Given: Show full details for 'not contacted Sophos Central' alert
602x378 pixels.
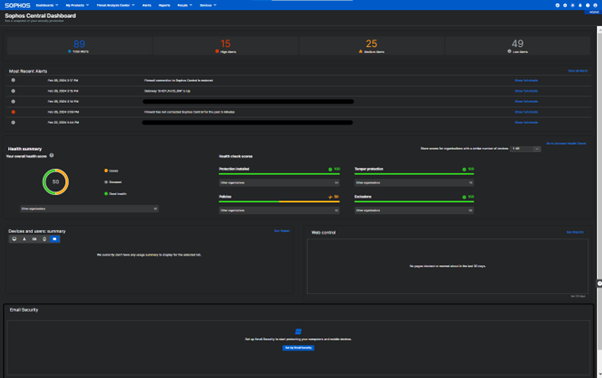Looking at the screenshot, I should [x=526, y=112].
